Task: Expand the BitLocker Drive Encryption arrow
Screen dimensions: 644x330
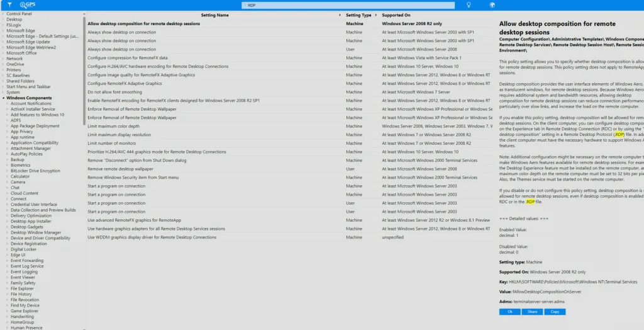Action: pos(8,171)
